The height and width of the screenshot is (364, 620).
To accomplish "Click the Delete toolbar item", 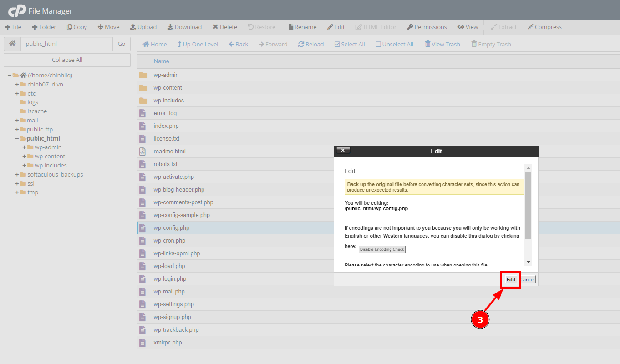I will [x=225, y=27].
